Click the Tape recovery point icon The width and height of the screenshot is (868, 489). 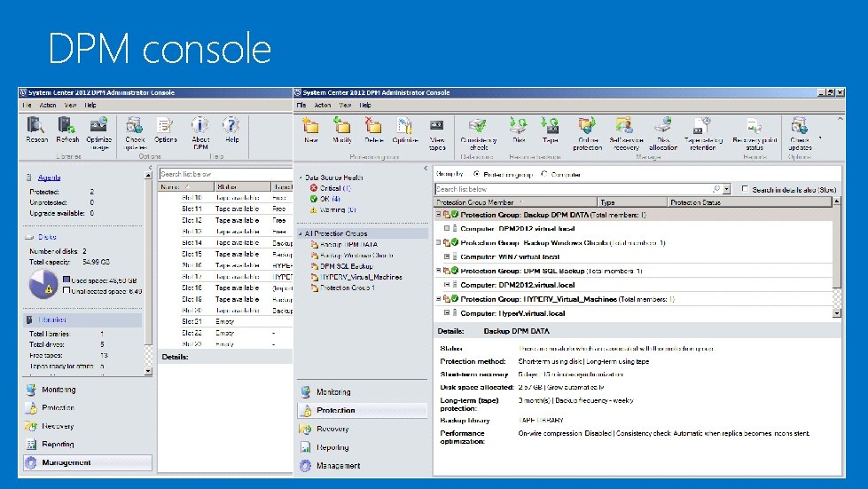click(x=550, y=126)
